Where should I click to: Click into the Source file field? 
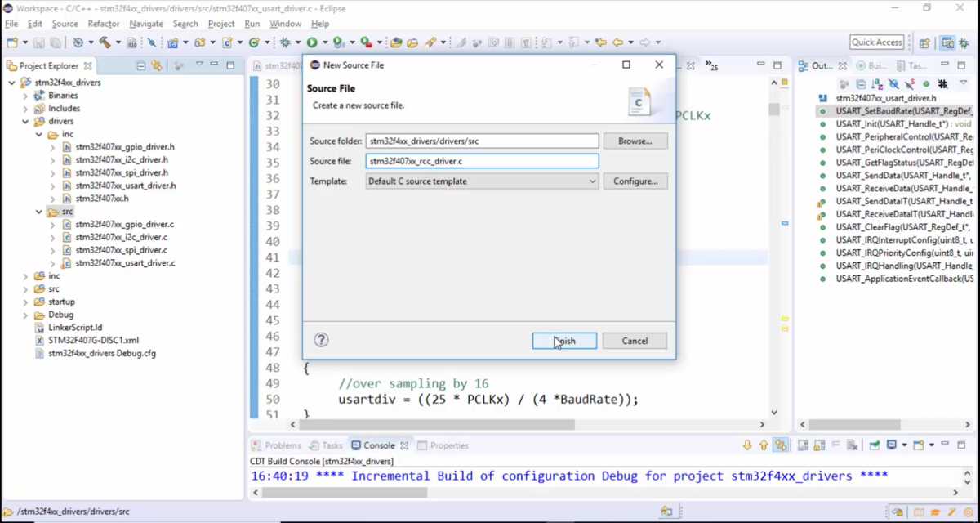482,162
